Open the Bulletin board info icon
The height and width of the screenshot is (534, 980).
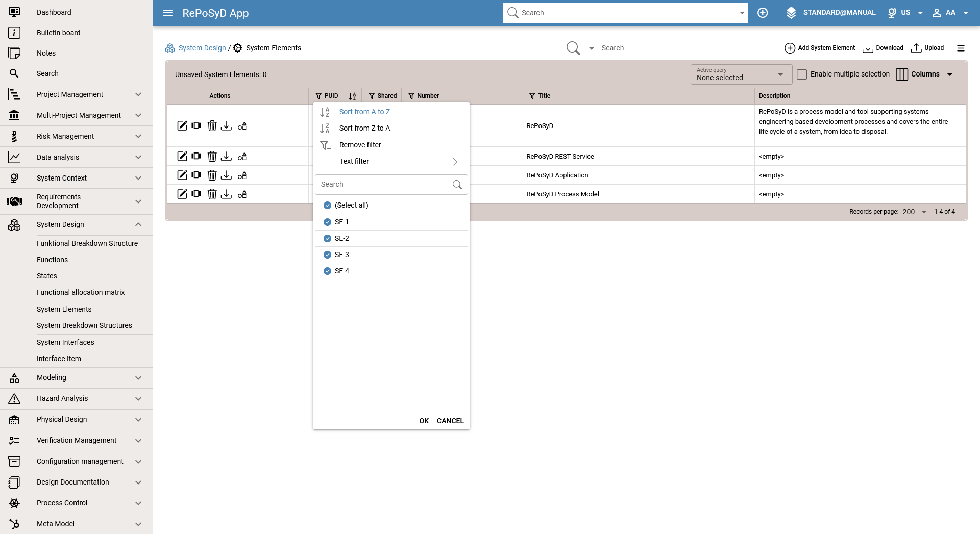click(x=14, y=33)
